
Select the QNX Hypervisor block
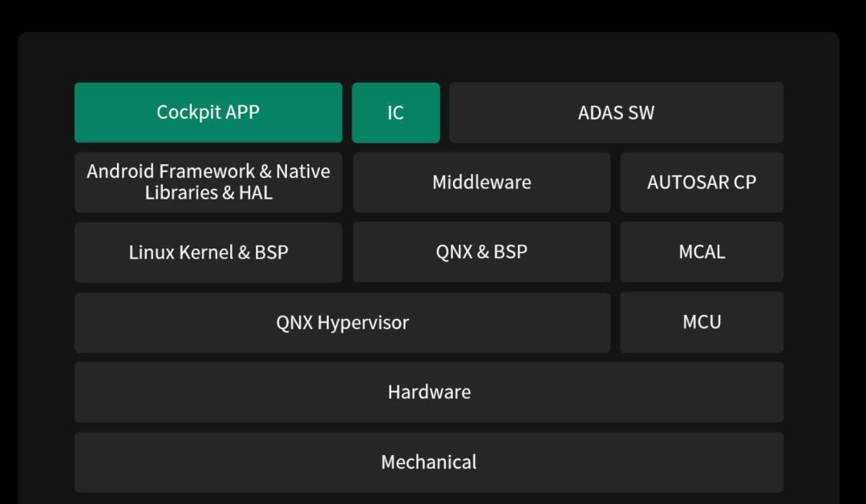[342, 322]
